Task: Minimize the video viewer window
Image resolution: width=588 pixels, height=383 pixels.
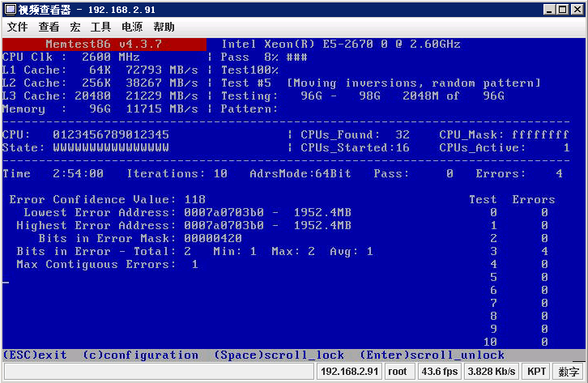Action: point(549,10)
